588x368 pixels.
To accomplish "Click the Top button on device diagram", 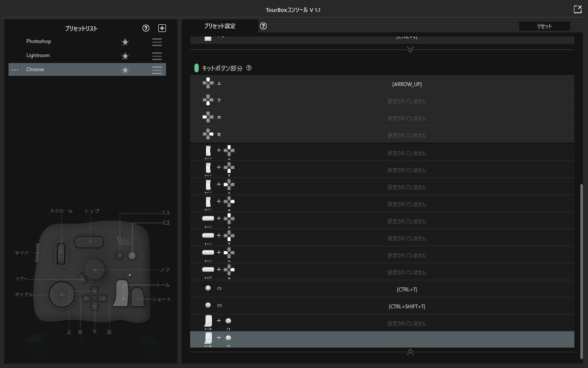I will (x=89, y=241).
